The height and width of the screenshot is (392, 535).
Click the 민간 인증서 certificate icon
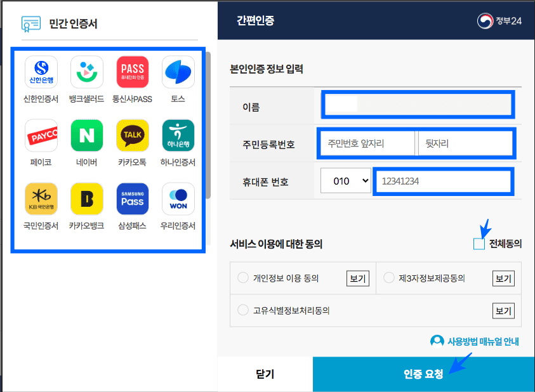31,24
